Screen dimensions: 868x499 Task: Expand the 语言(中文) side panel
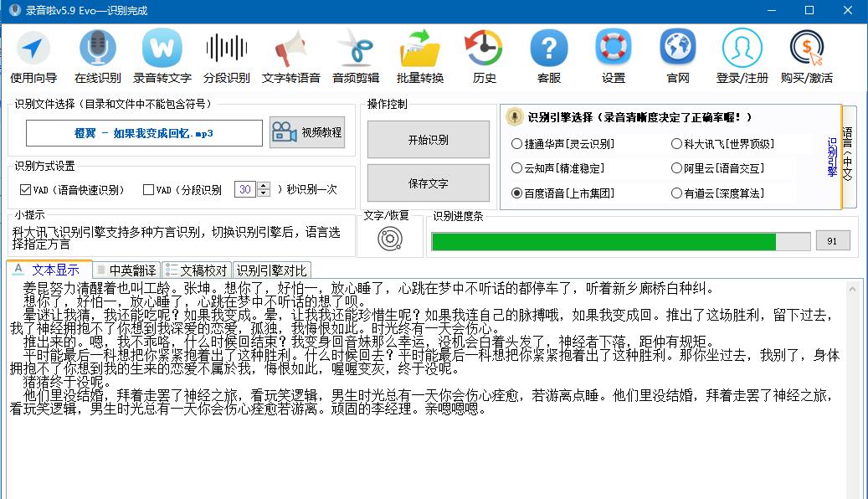pyautogui.click(x=848, y=157)
